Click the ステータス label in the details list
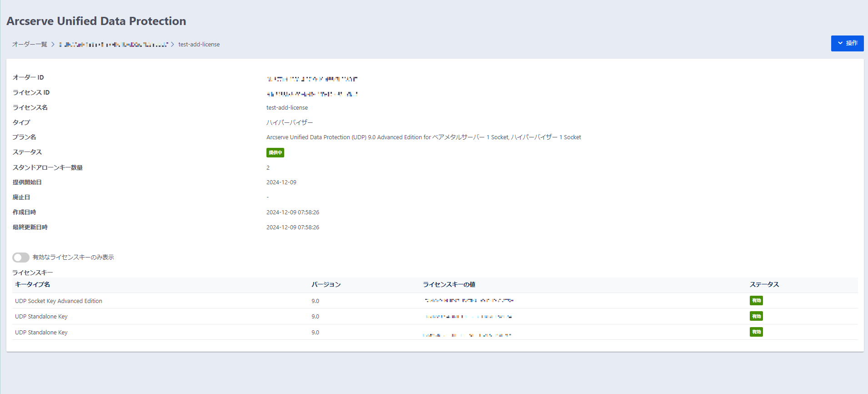The width and height of the screenshot is (868, 394). [27, 152]
